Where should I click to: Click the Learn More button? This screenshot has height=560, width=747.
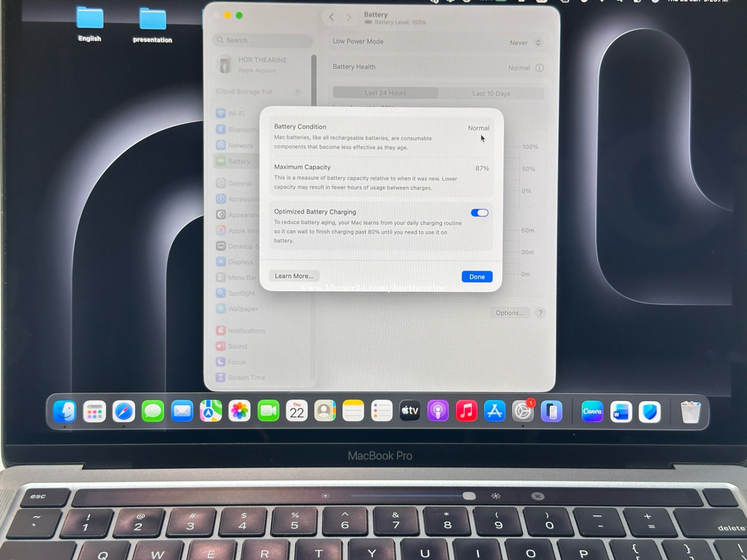[294, 276]
